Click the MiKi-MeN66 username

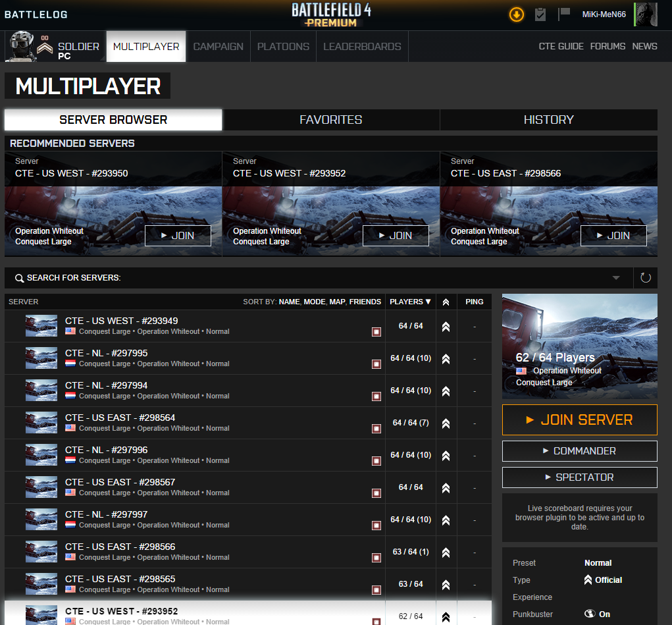[x=604, y=14]
